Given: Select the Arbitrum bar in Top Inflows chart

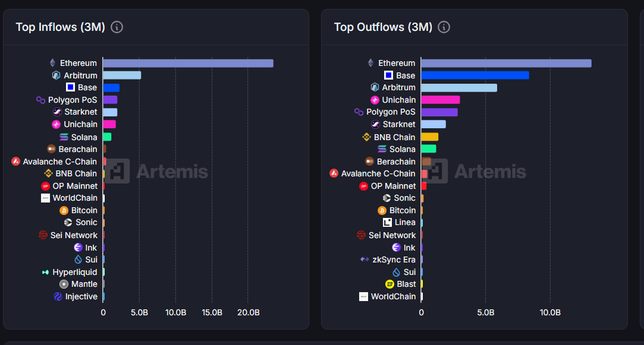Looking at the screenshot, I should pyautogui.click(x=122, y=75).
